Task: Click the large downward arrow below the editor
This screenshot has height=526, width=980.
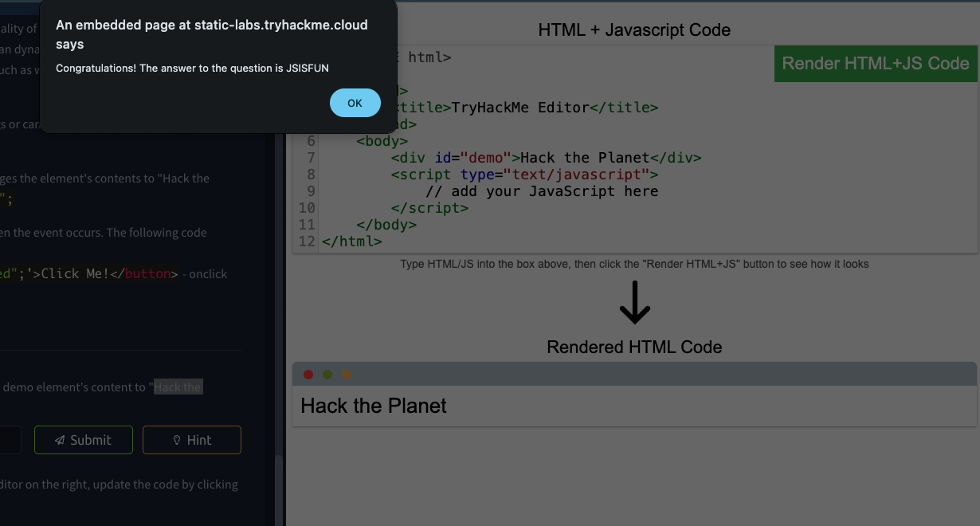Action: click(635, 302)
